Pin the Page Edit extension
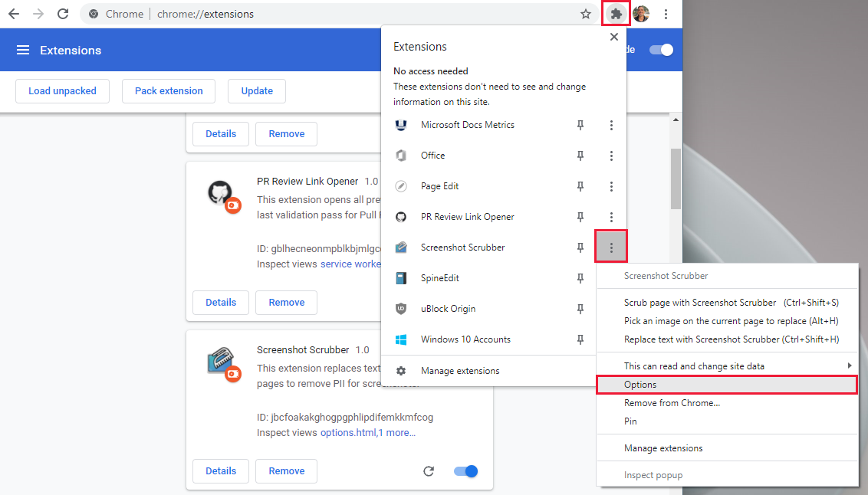Viewport: 868px width, 495px height. coord(580,186)
